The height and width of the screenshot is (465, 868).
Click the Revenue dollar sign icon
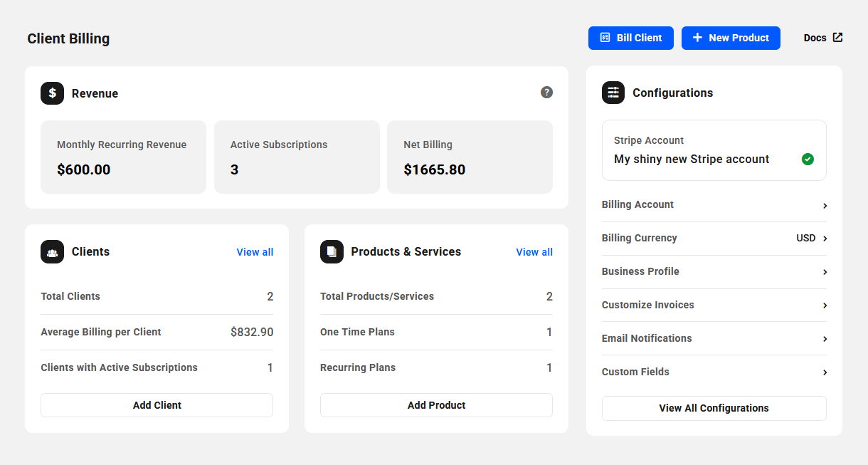(x=52, y=93)
